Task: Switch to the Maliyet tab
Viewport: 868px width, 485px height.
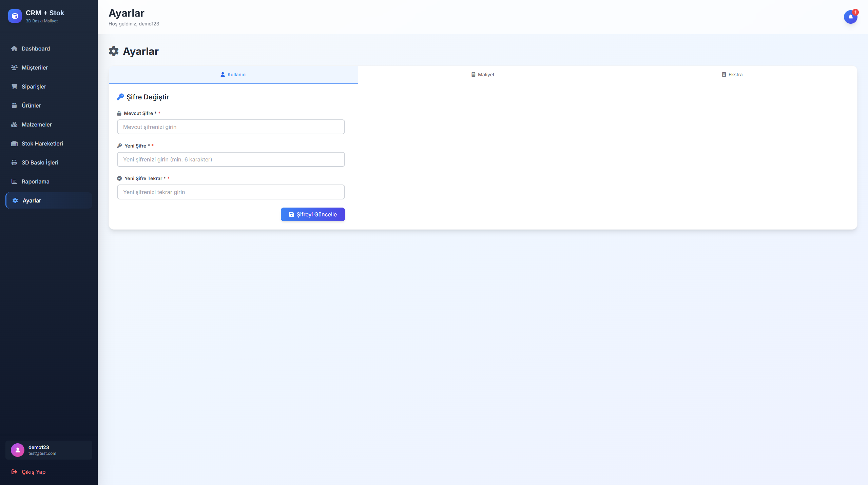Action: [x=483, y=75]
